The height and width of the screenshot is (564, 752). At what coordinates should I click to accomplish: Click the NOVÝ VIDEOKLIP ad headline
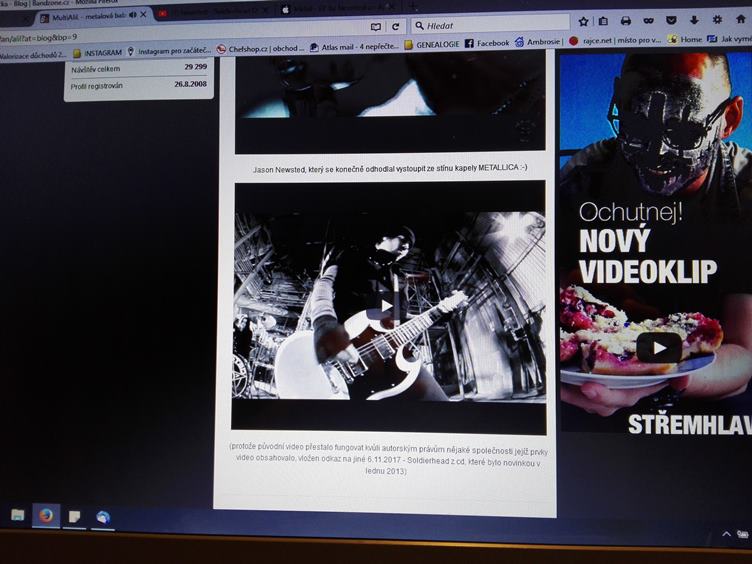tap(648, 256)
